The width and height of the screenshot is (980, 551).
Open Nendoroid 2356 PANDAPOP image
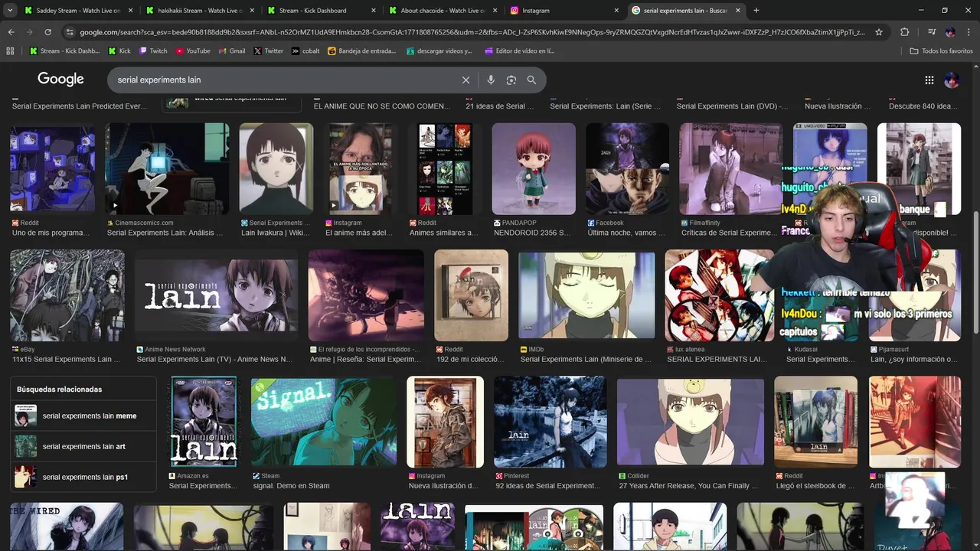click(534, 169)
